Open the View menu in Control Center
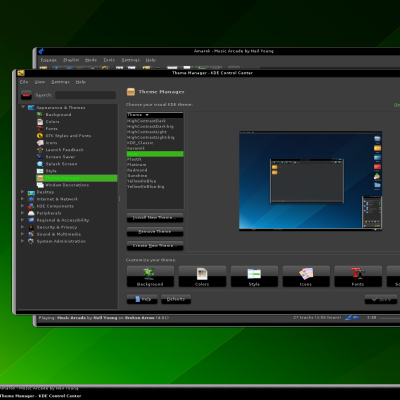The width and height of the screenshot is (400, 400). (40, 82)
